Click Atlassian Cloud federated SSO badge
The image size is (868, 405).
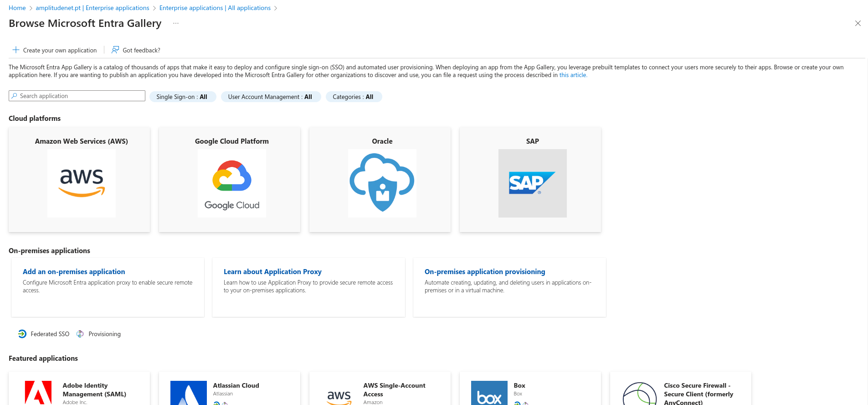pos(216,403)
